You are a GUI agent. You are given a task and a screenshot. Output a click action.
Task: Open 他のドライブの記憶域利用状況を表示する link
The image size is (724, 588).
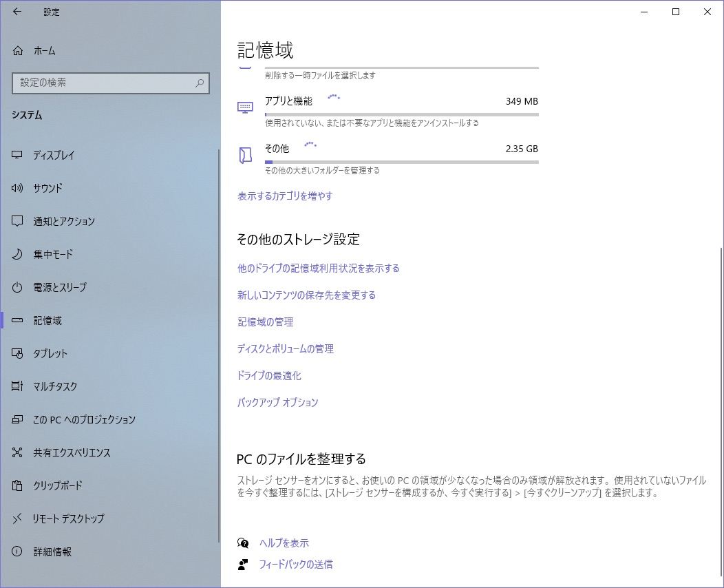pos(318,269)
